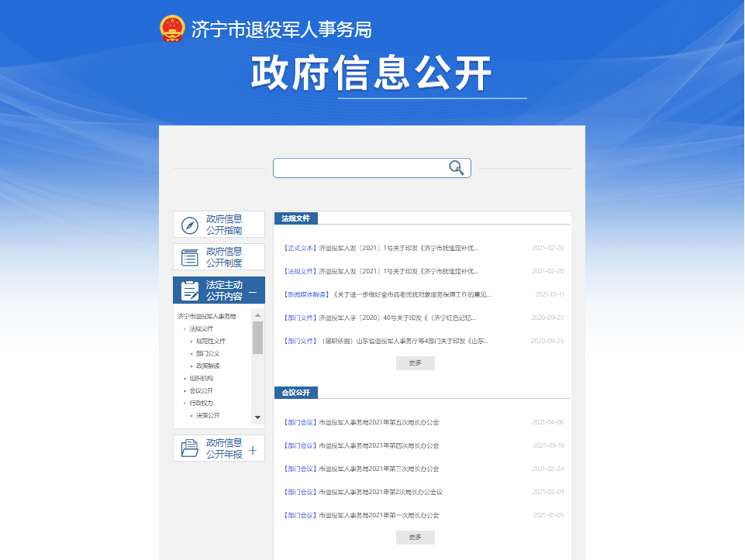Viewport: 745px width, 560px height.
Task: Click the national emblem logo
Action: [x=172, y=29]
